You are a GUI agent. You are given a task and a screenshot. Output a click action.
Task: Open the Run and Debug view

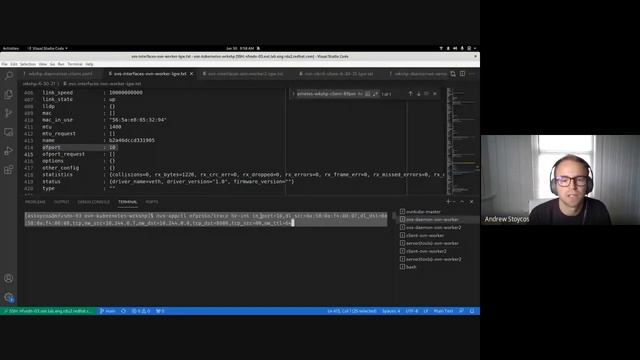(9, 151)
